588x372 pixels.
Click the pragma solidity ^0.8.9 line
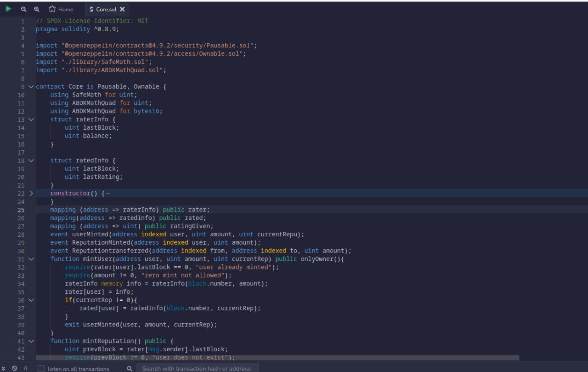[x=77, y=29]
